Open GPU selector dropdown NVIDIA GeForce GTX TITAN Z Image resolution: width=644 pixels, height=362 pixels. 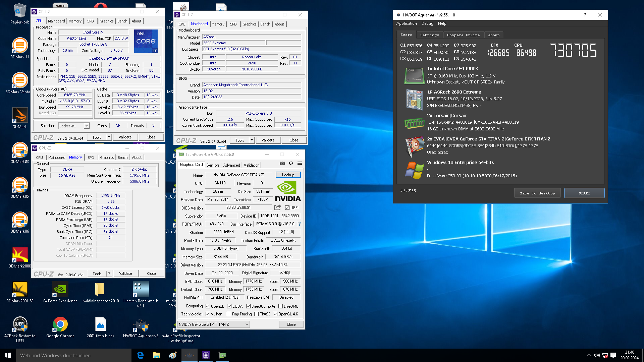click(214, 324)
